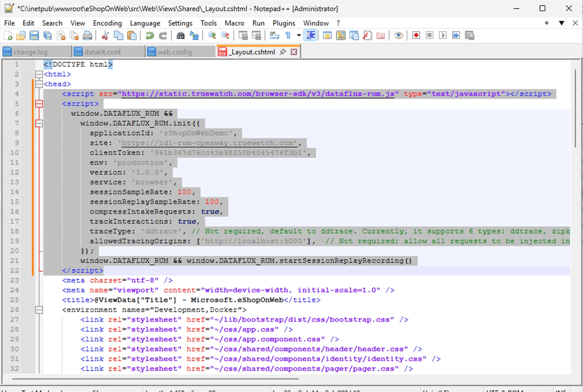This screenshot has width=583, height=392.
Task: Collapse the <head> fold at line 3
Action: pos(39,84)
